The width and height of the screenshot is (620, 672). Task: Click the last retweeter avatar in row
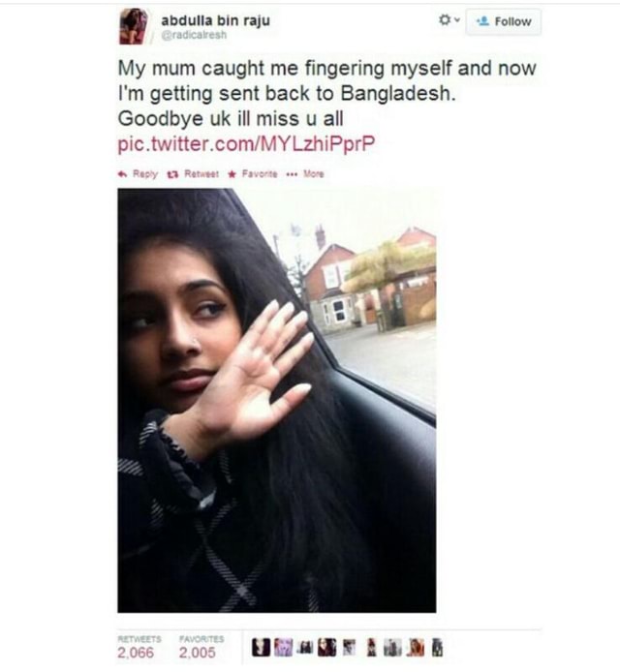tap(437, 648)
